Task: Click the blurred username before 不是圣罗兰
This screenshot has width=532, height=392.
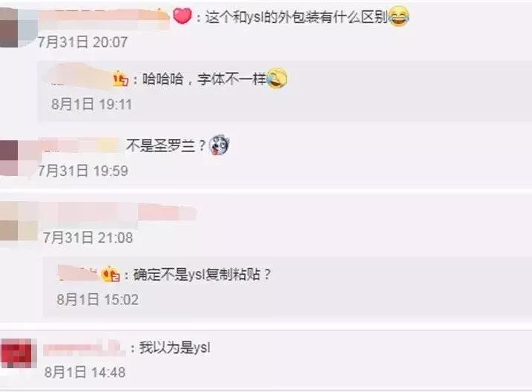Action: 81,146
